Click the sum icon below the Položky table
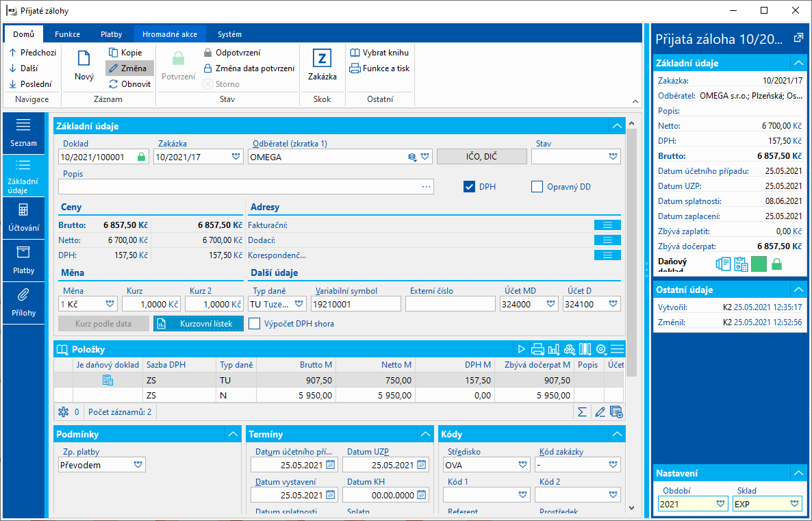The width and height of the screenshot is (812, 521). (582, 412)
